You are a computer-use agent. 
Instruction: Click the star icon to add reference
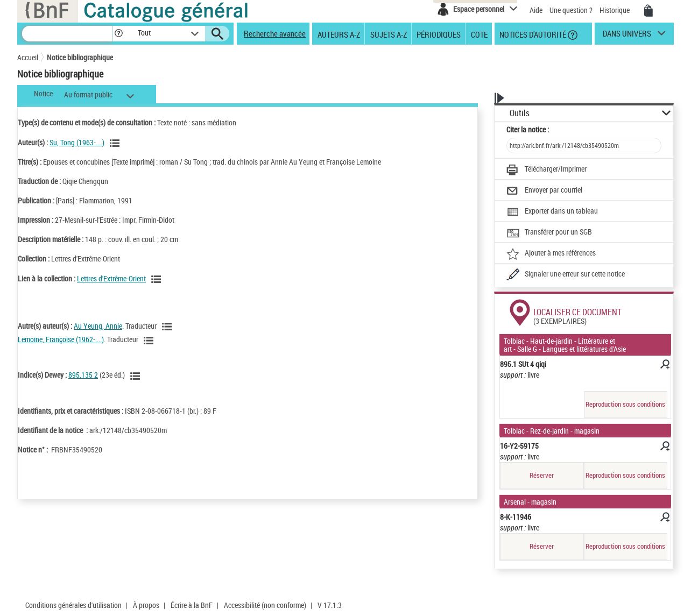click(513, 253)
